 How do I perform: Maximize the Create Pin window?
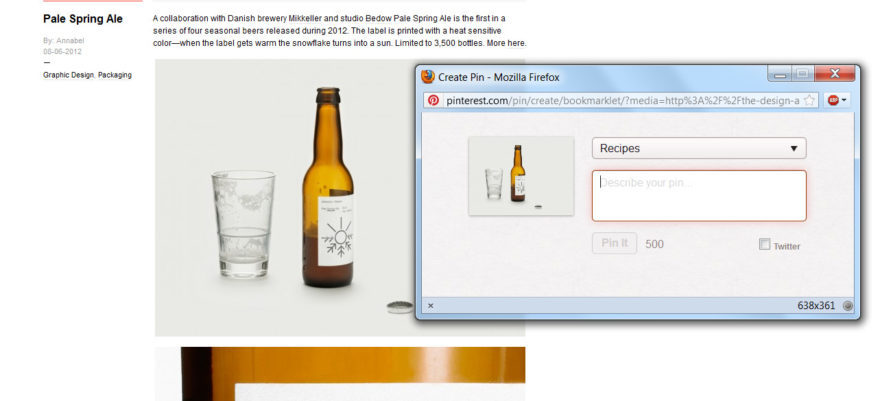[803, 73]
